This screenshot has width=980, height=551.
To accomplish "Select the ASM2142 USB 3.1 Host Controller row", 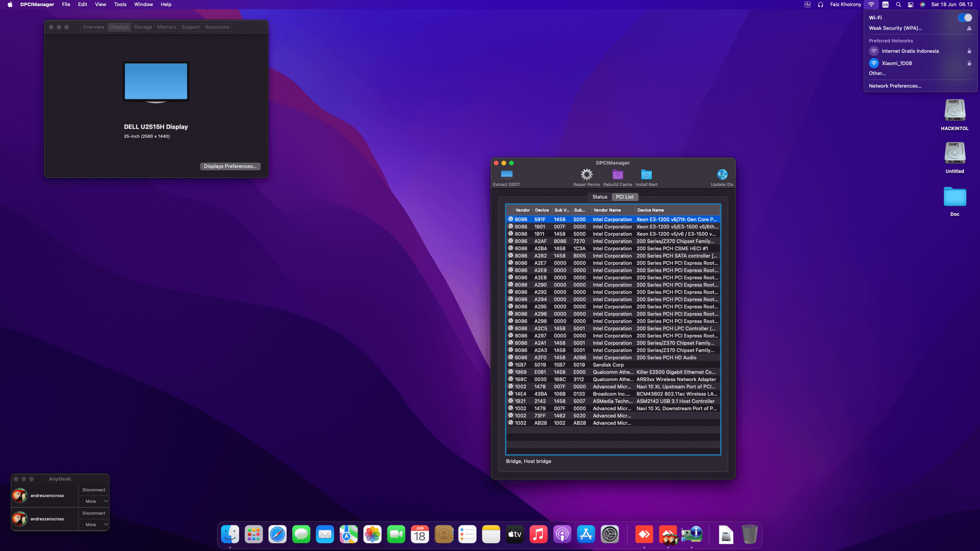I will click(x=613, y=401).
